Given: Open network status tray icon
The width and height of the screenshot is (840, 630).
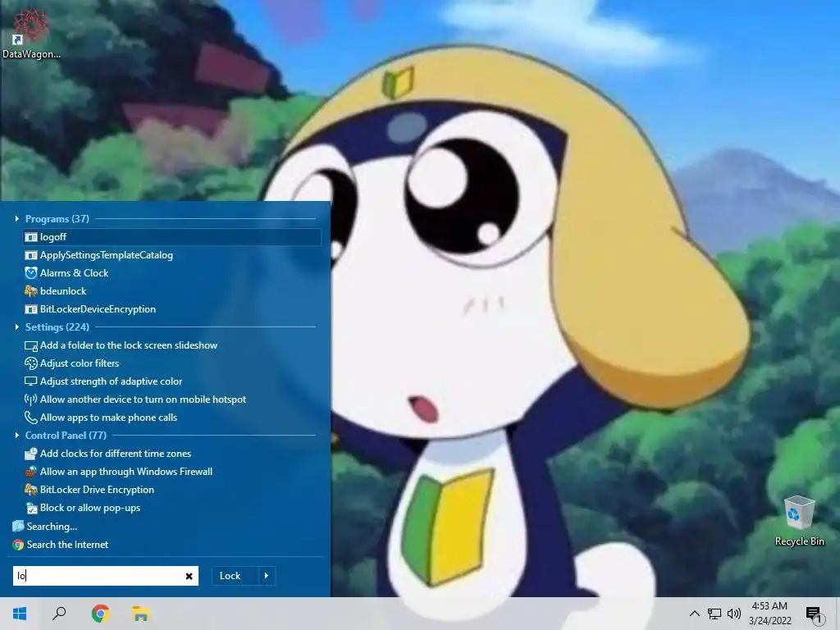Looking at the screenshot, I should click(714, 614).
